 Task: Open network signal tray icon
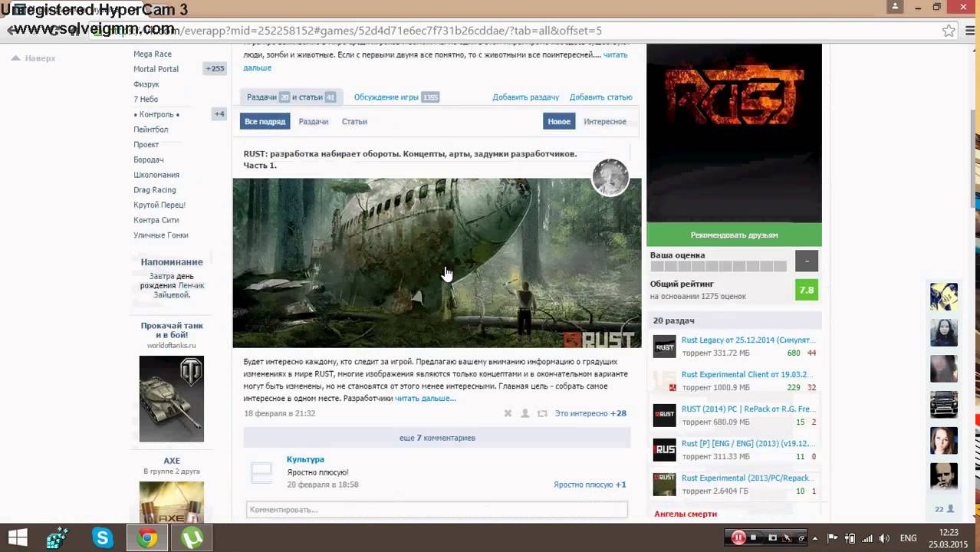(x=867, y=538)
